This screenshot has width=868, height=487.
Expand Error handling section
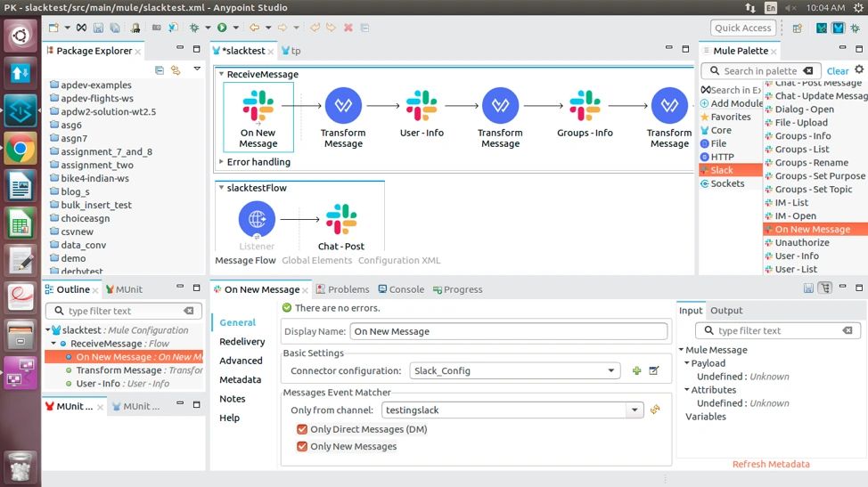(221, 161)
